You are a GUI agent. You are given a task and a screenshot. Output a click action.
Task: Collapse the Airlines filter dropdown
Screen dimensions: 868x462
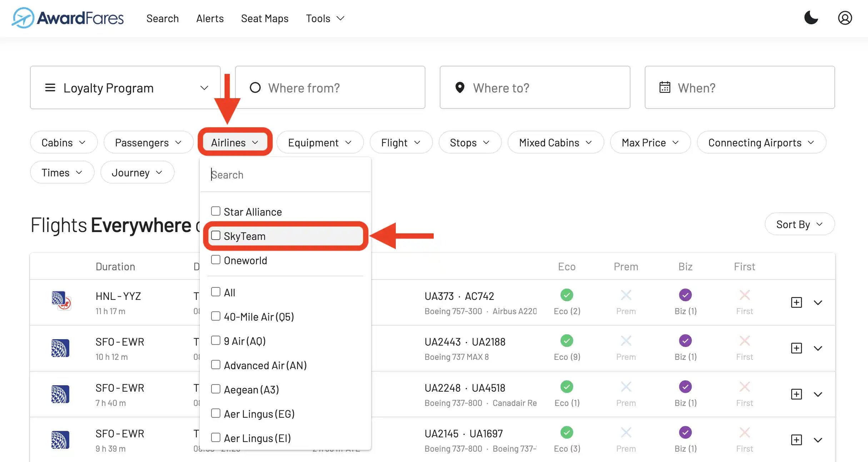click(x=235, y=142)
